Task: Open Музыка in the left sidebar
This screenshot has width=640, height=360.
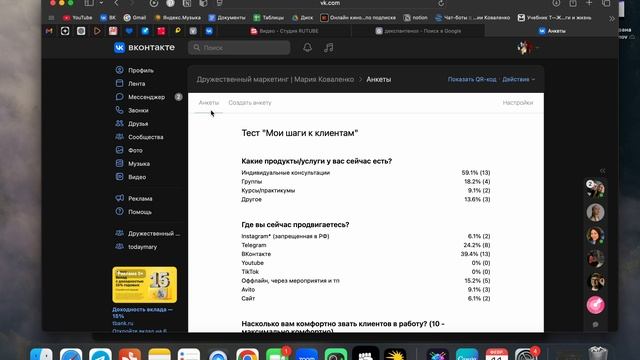Action: (x=133, y=164)
